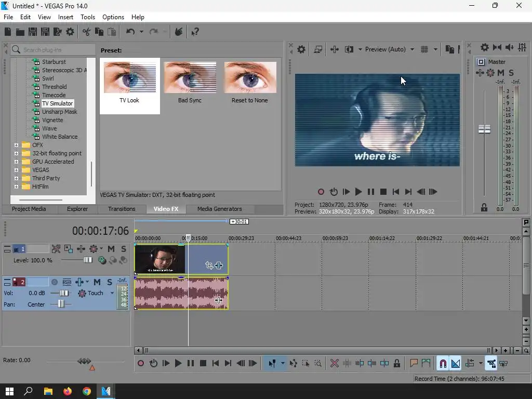Toggle snapping magnet on the timeline
Image resolution: width=532 pixels, height=399 pixels.
(x=443, y=363)
